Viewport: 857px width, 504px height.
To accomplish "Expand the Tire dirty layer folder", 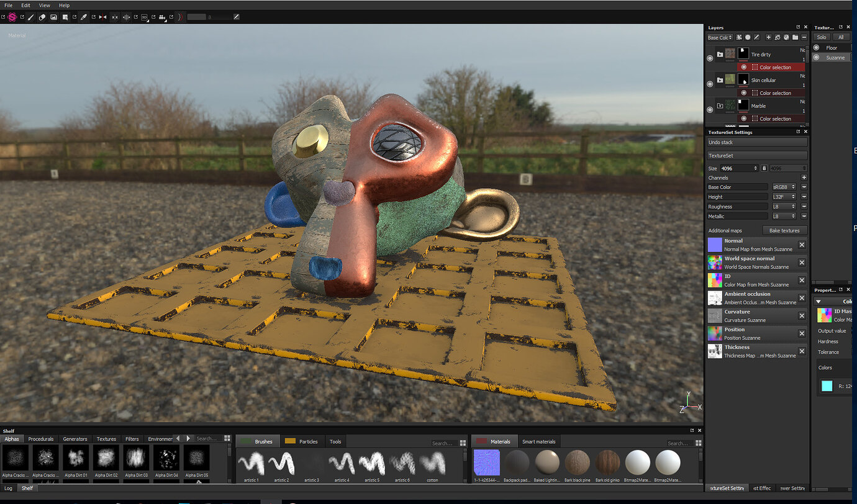I will tap(720, 55).
